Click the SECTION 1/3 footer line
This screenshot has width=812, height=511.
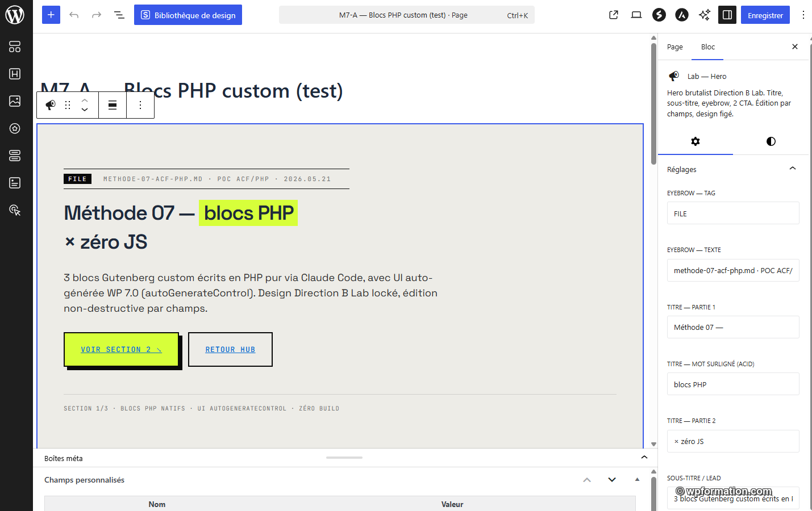point(202,408)
